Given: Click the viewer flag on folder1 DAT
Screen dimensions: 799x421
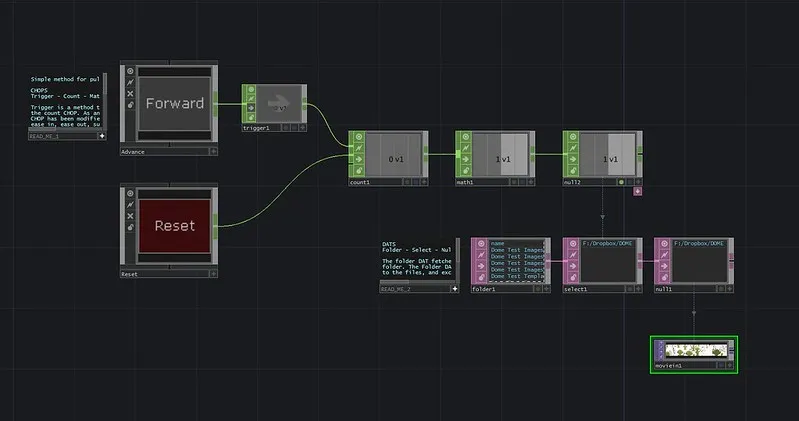Looking at the screenshot, I should click(x=479, y=244).
